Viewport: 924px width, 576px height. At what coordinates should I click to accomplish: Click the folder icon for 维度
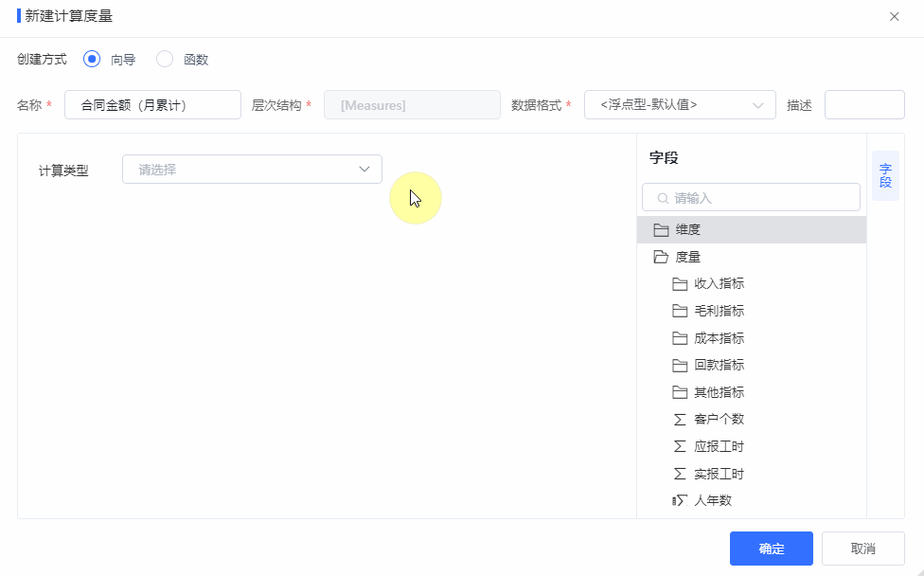coord(660,229)
